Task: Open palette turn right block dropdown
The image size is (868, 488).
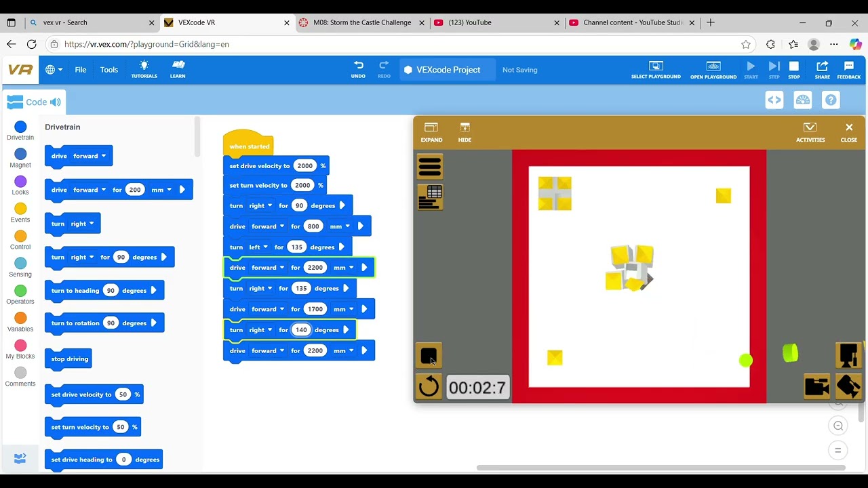Action: 82,224
